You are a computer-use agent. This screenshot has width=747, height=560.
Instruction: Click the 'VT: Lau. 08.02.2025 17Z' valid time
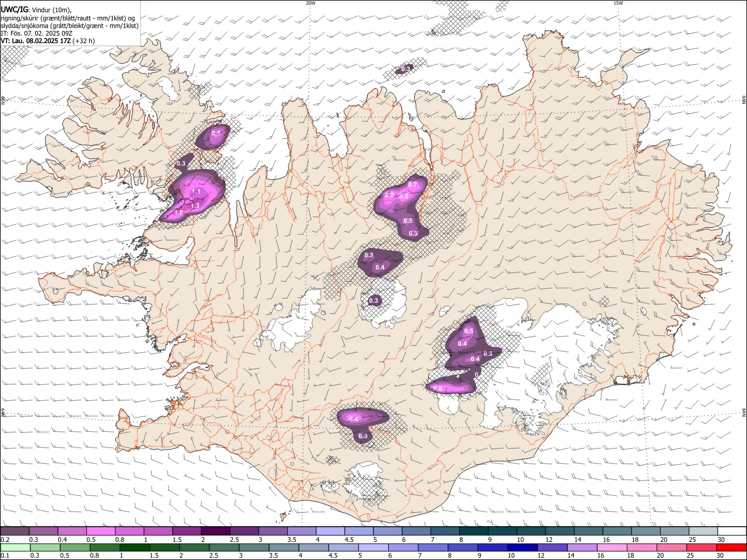36,41
